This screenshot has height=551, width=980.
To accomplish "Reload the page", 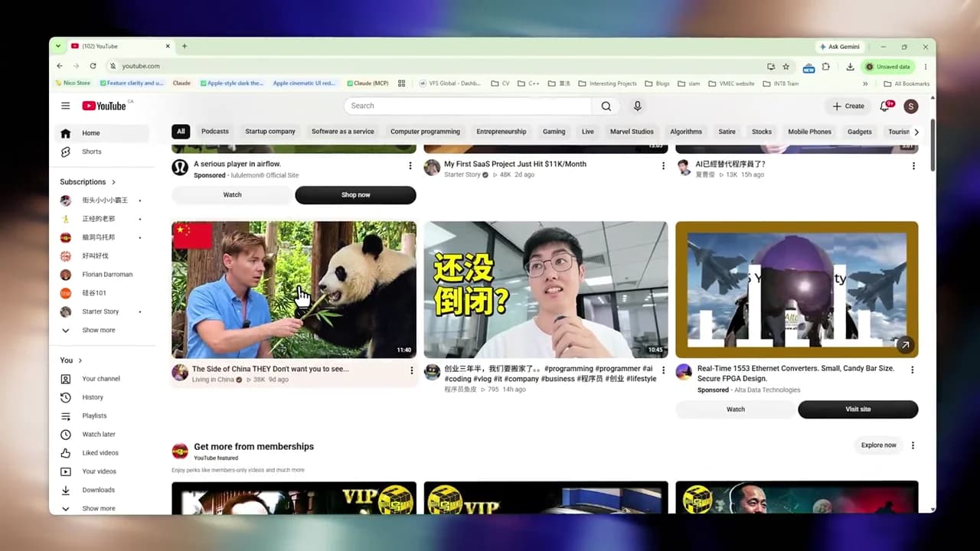I will pyautogui.click(x=93, y=66).
